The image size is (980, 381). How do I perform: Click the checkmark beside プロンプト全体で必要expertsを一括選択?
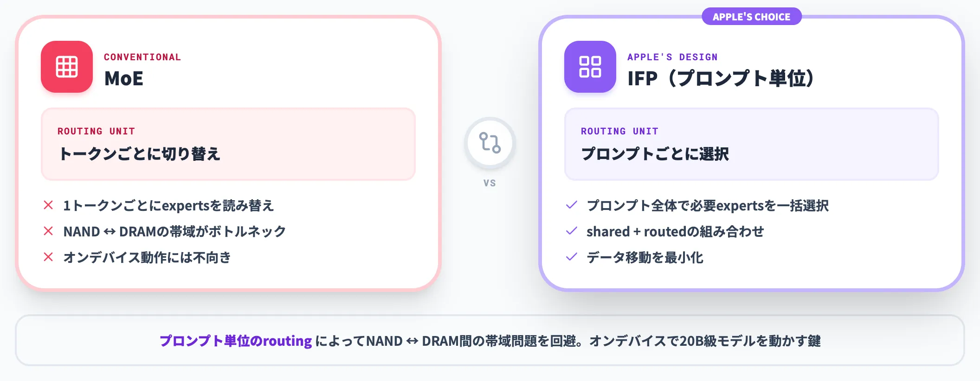pyautogui.click(x=572, y=205)
